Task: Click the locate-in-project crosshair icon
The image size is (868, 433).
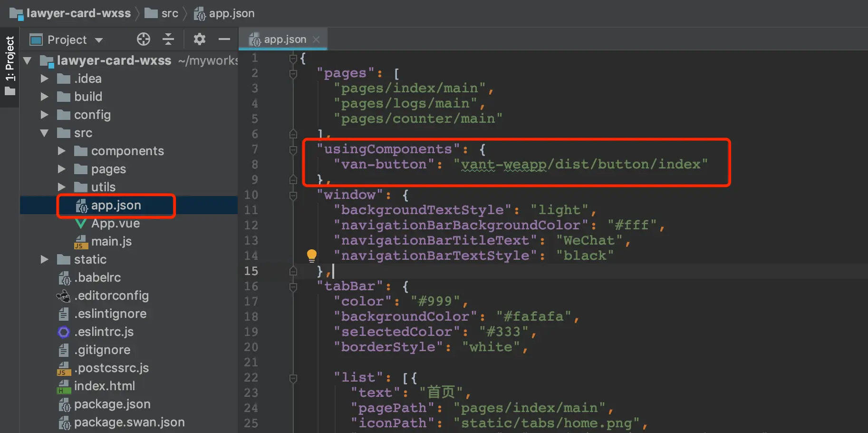Action: (144, 39)
